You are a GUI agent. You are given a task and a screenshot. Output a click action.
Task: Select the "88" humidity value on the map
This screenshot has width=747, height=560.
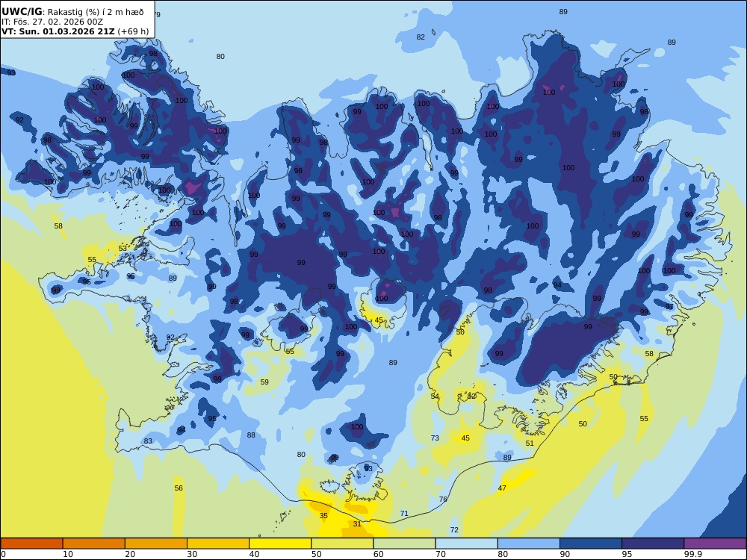(x=251, y=435)
